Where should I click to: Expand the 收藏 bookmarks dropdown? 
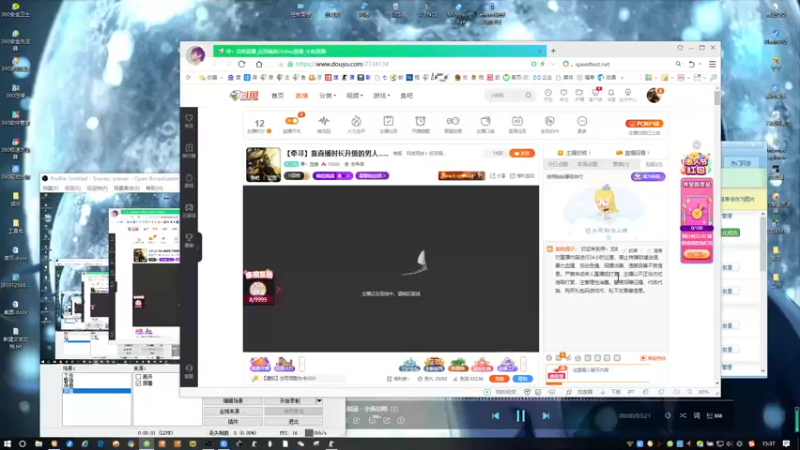(221, 78)
